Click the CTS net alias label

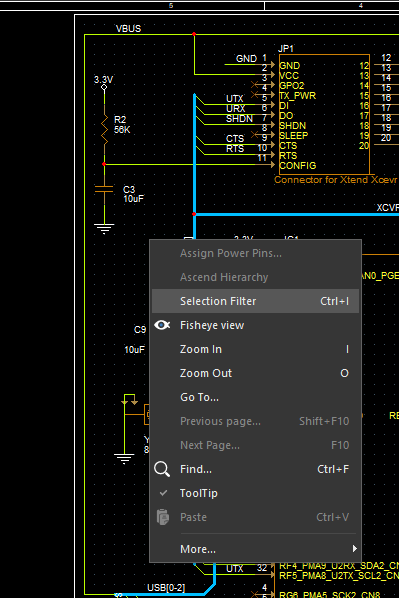(x=235, y=138)
